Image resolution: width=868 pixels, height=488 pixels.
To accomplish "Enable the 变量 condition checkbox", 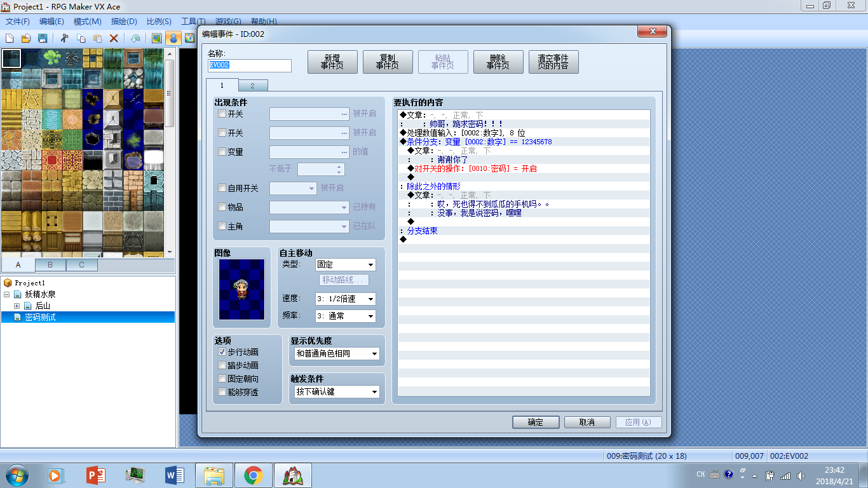I will pos(222,152).
